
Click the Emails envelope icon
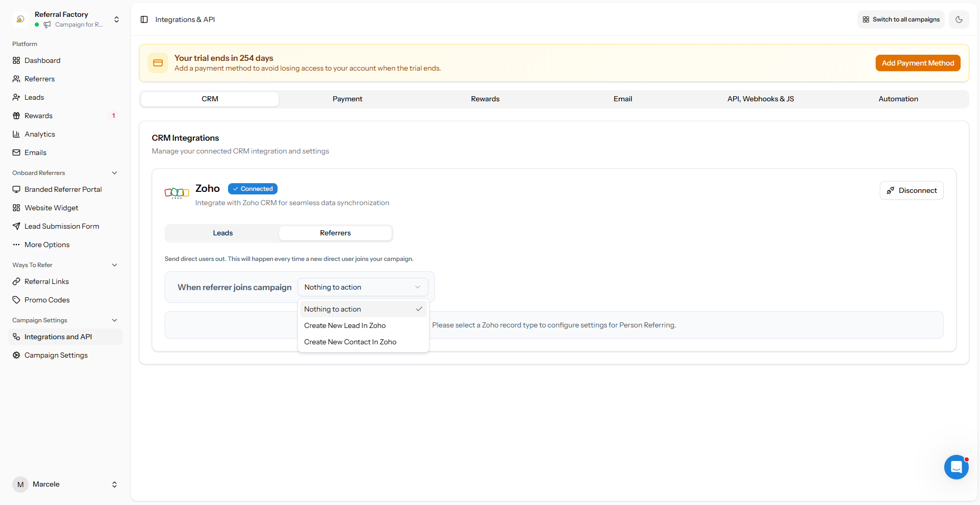click(x=16, y=152)
